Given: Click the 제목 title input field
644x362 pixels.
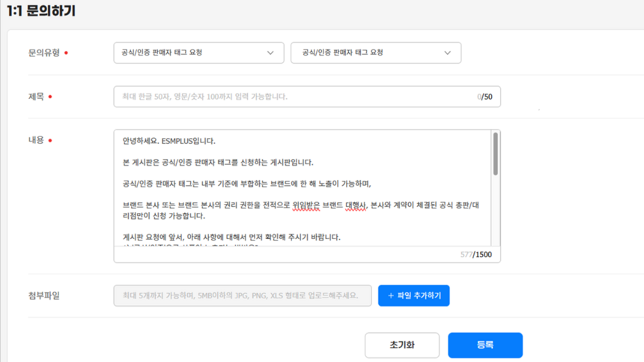Looking at the screenshot, I should click(x=307, y=97).
